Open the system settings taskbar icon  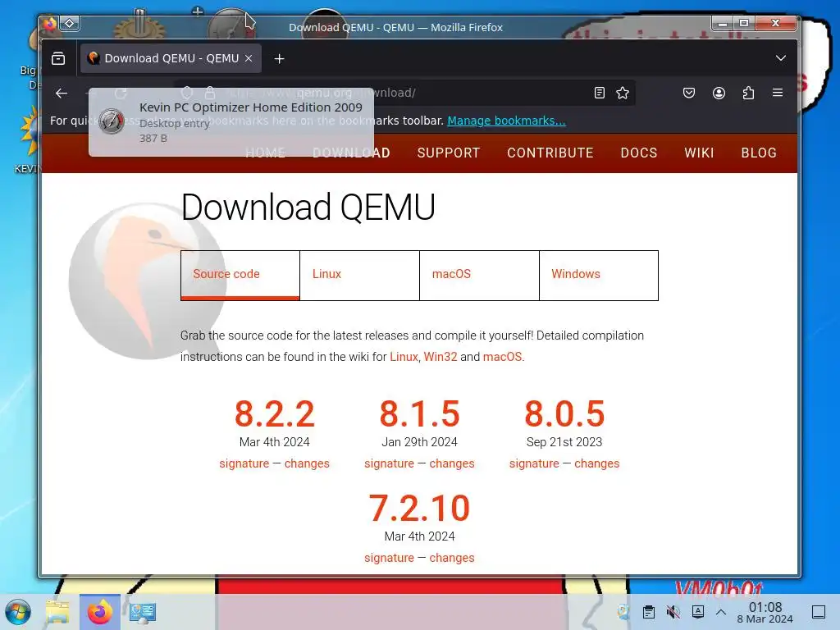(143, 612)
